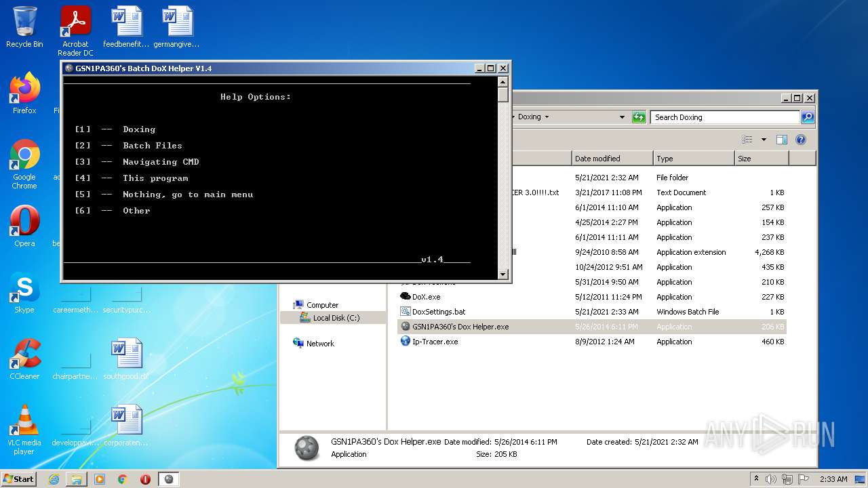Screen dimensions: 868x488
Task: Select the germangive Word document icon
Action: point(176,27)
